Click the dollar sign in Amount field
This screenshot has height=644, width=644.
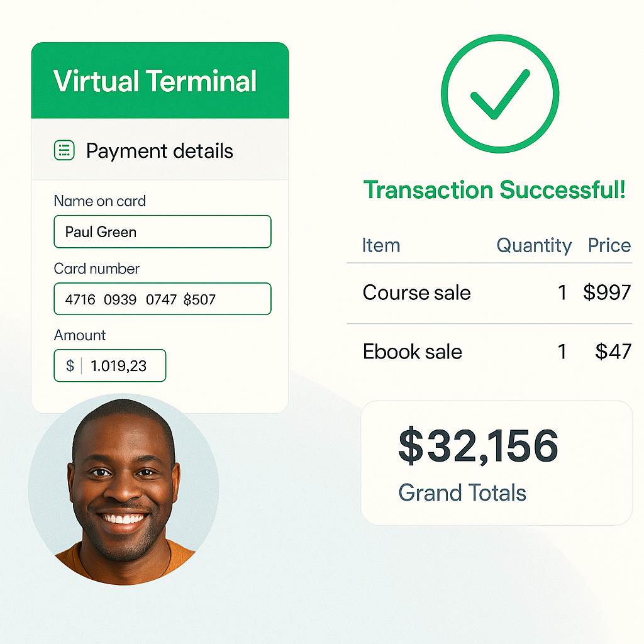point(70,365)
